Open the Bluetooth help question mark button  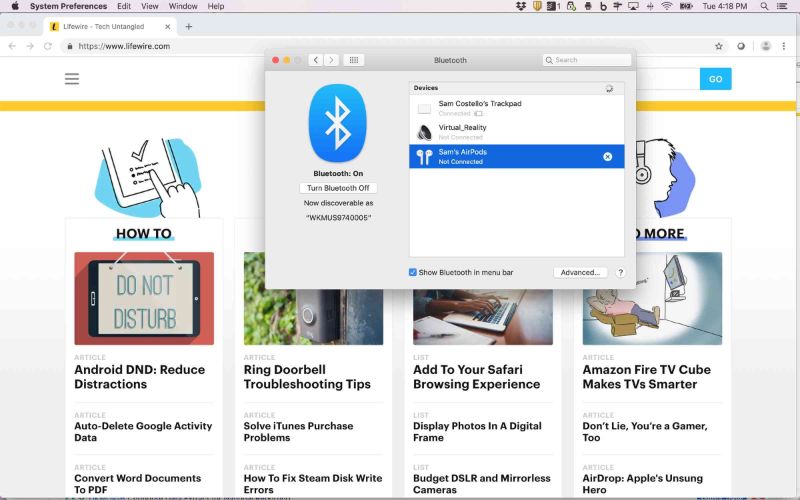coord(620,272)
